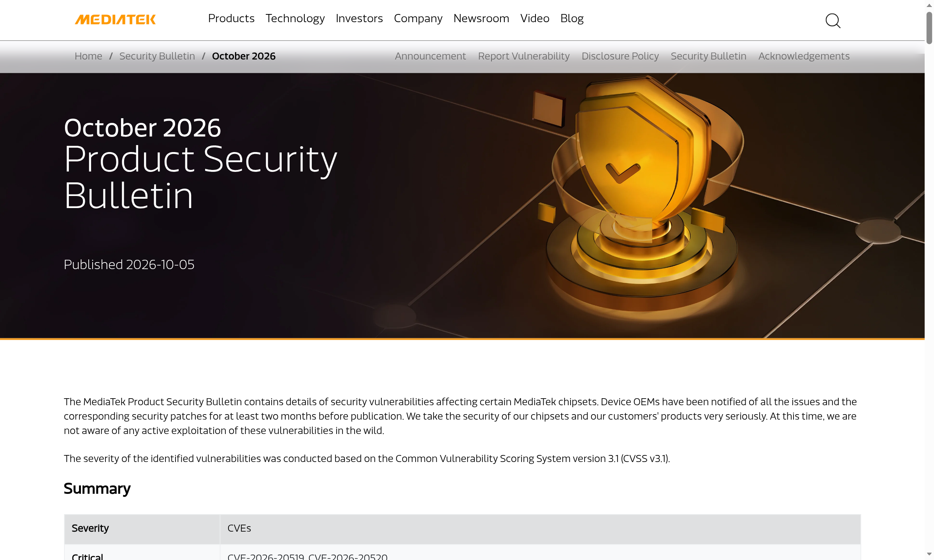Viewport: 934px width, 560px height.
Task: Click the vertical scrollbar thumb
Action: (x=929, y=28)
